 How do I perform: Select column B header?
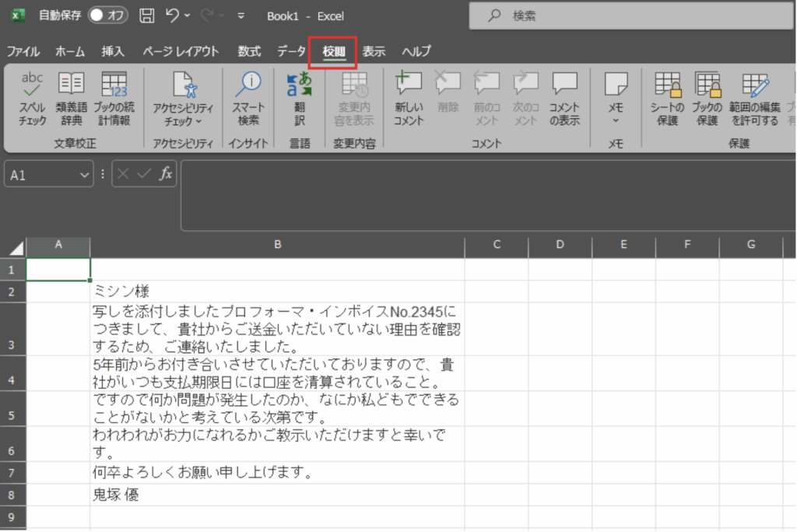278,246
